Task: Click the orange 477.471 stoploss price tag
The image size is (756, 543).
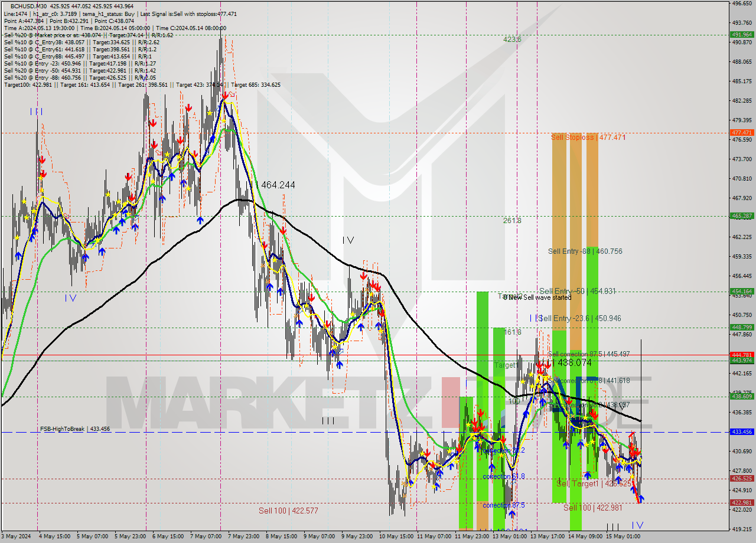Action: click(x=742, y=133)
